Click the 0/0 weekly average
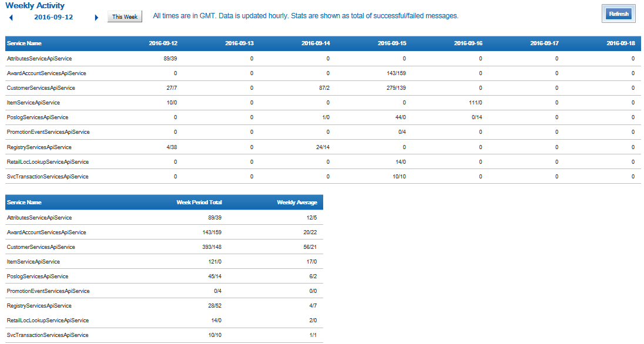 click(x=313, y=291)
